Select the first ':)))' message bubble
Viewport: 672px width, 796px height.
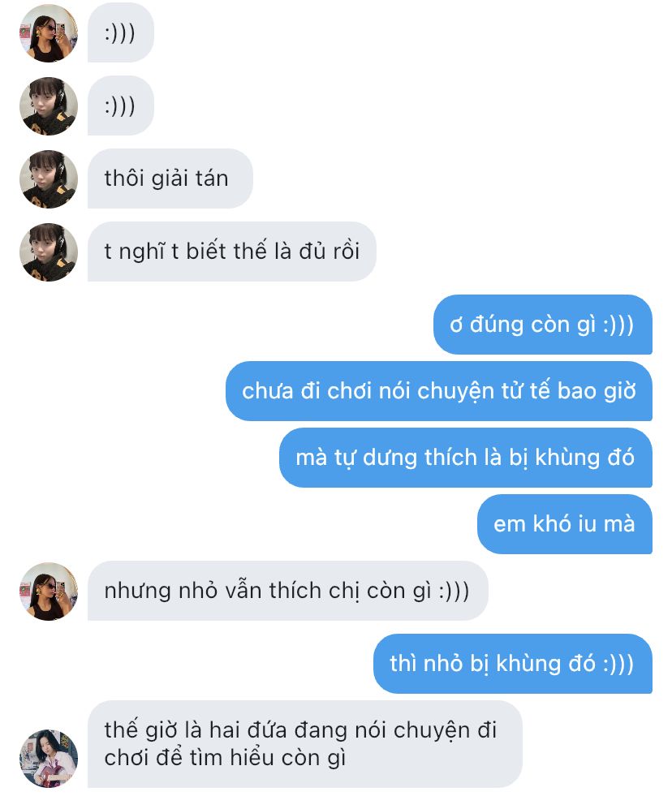(x=120, y=33)
